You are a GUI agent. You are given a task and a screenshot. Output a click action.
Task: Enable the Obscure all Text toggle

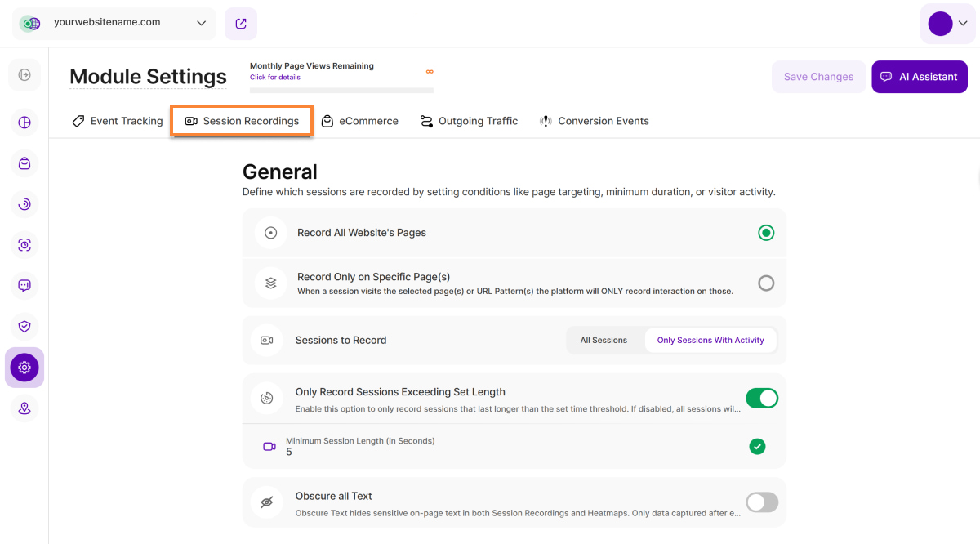pyautogui.click(x=761, y=502)
